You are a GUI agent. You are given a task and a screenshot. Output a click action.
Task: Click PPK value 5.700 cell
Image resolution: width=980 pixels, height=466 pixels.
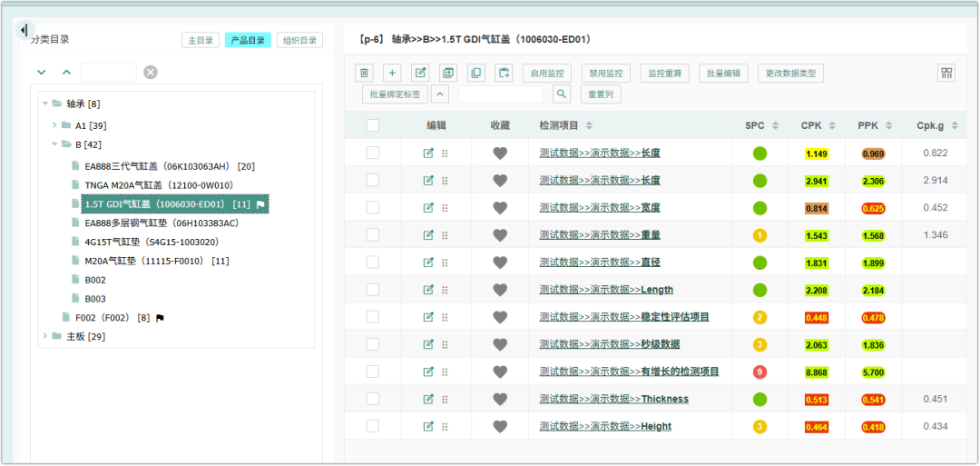pyautogui.click(x=873, y=372)
